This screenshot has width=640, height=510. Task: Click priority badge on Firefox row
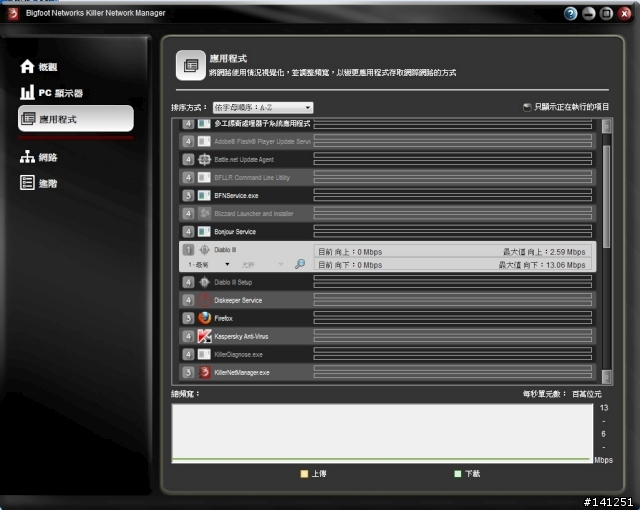188,318
